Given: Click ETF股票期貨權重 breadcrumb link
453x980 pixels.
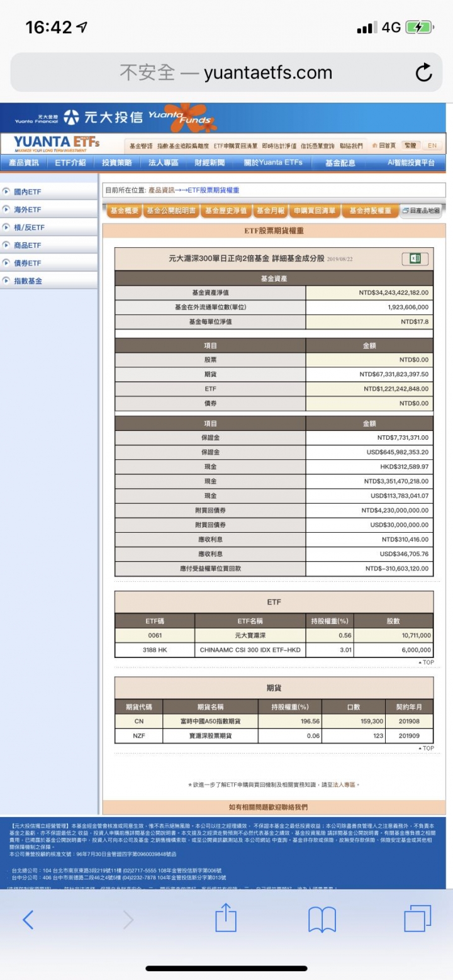Looking at the screenshot, I should tap(213, 190).
